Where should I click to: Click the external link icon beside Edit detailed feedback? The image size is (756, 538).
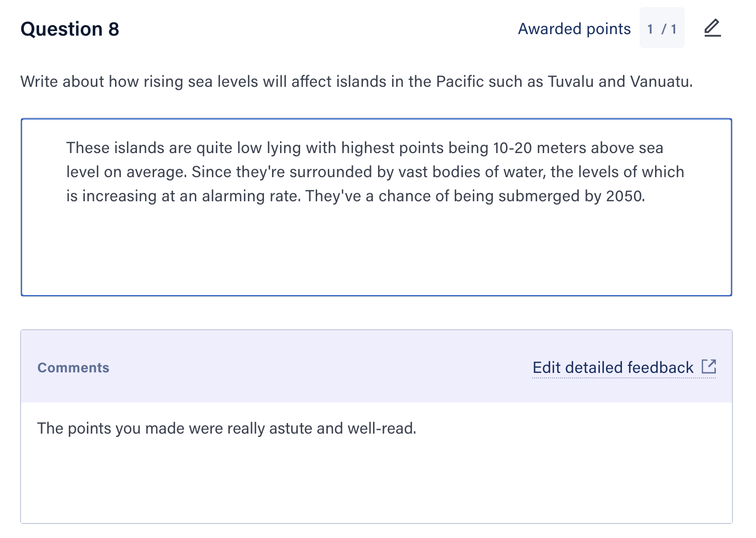pos(709,366)
